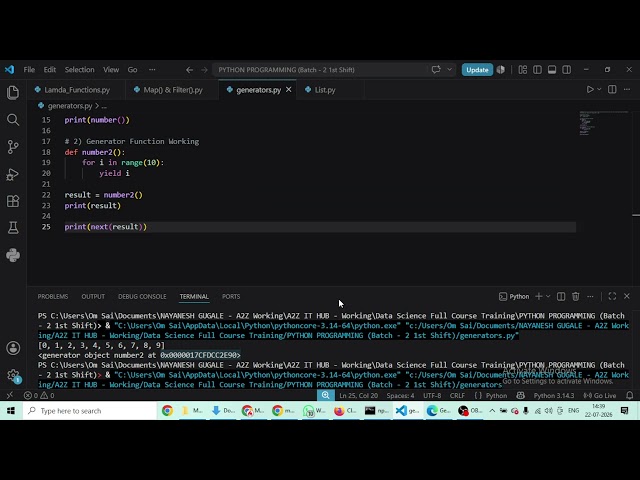This screenshot has width=640, height=480.
Task: Click Ln 25, Col 20 in status bar
Action: (358, 396)
